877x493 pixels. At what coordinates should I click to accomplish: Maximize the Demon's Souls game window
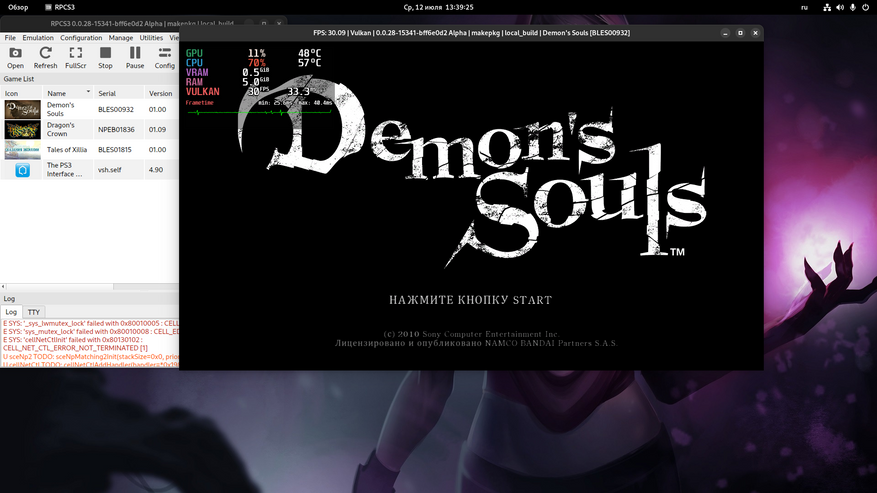740,33
